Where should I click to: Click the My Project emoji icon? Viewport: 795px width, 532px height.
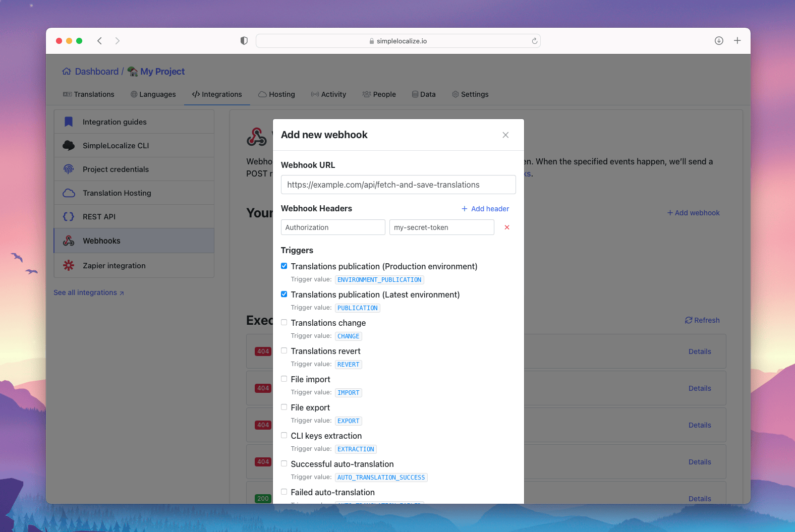pos(133,72)
